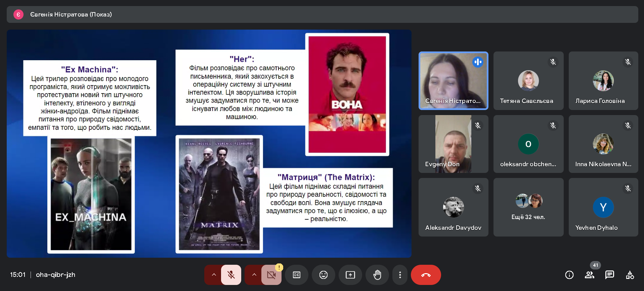The height and width of the screenshot is (291, 644).
Task: Turn on the camera
Action: pyautogui.click(x=271, y=275)
